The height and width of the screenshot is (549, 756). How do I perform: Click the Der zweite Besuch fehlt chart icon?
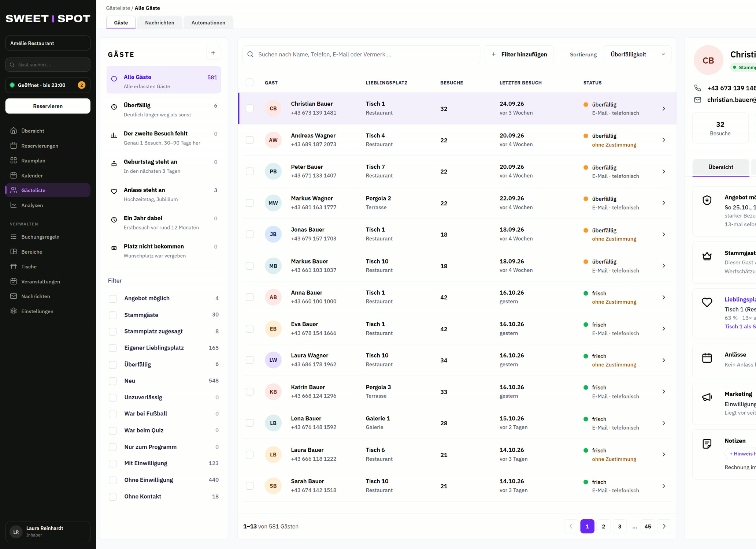click(114, 135)
